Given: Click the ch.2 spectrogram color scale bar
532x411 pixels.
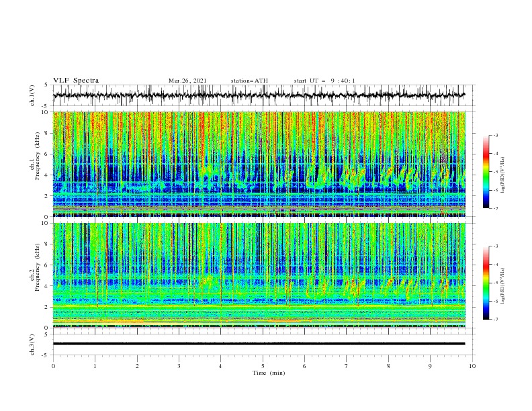Looking at the screenshot, I should [486, 283].
